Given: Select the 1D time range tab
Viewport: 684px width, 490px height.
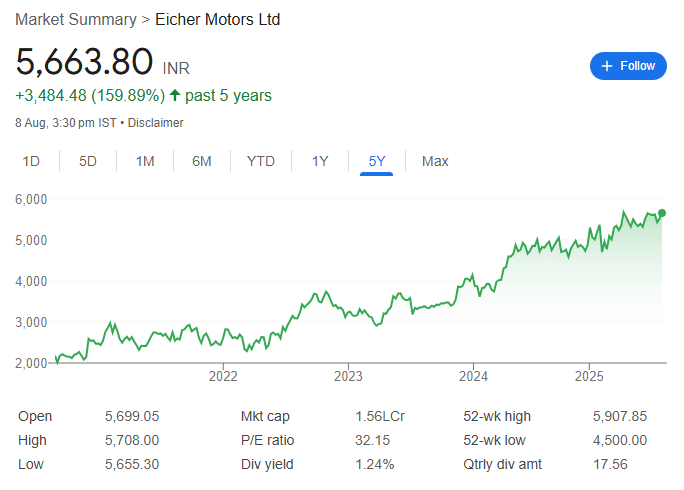Looking at the screenshot, I should tap(31, 161).
